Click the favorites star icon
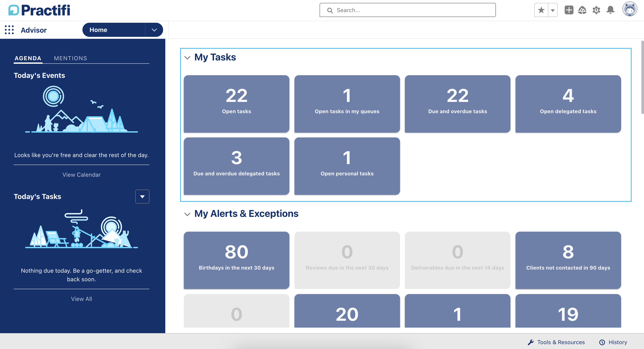The width and height of the screenshot is (644, 349). coord(541,10)
